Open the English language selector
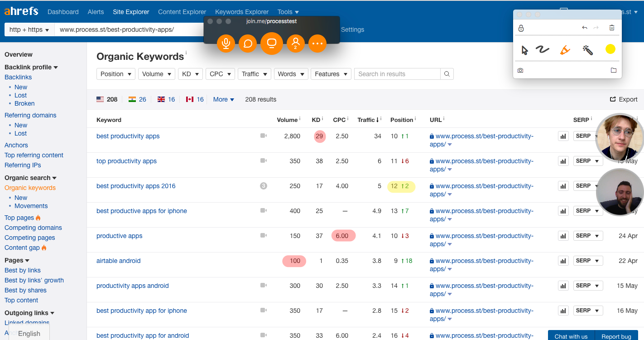Viewport: 644px width, 340px height. (29, 333)
